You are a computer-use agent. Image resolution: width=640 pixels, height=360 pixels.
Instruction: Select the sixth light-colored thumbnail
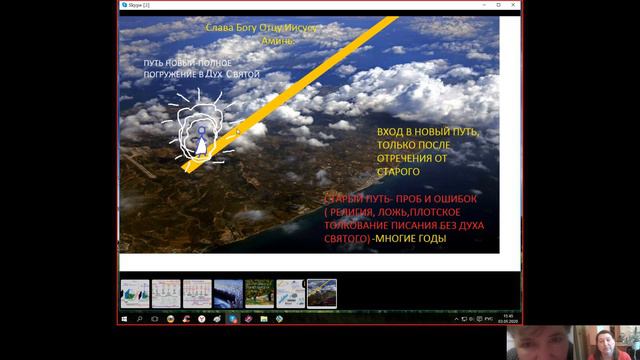pos(291,293)
